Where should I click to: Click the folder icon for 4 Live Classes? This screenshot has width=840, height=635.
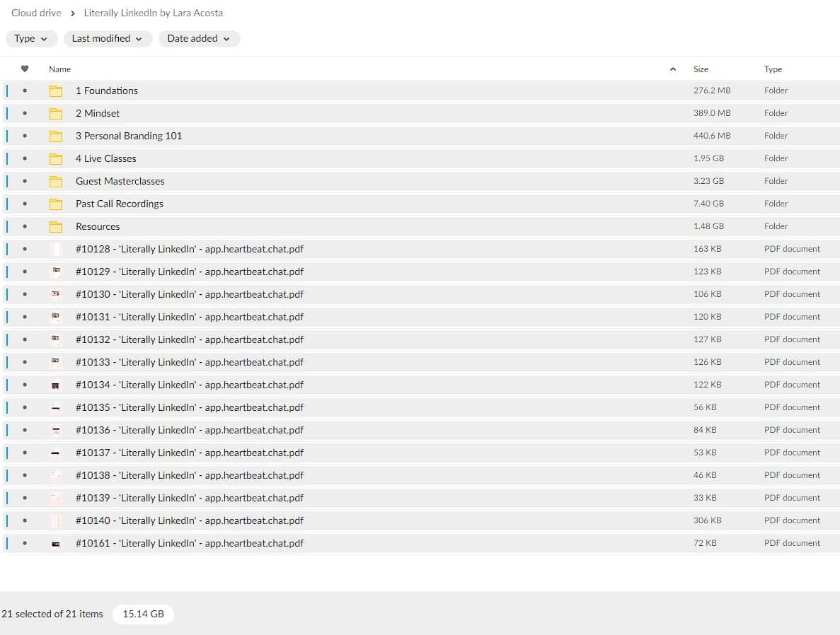point(56,159)
